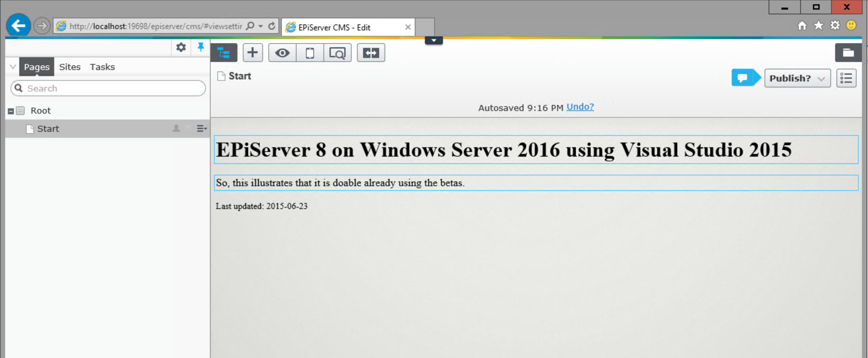Collapse the Root tree node
Viewport: 868px width, 358px height.
pos(11,111)
